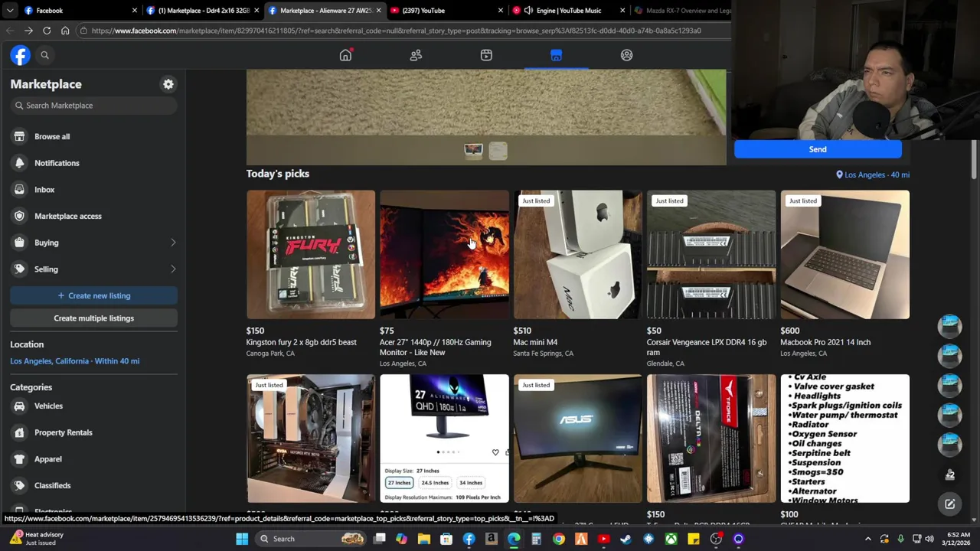Switch to Engine YouTube Music tab
This screenshot has width=980, height=551.
pyautogui.click(x=568, y=11)
